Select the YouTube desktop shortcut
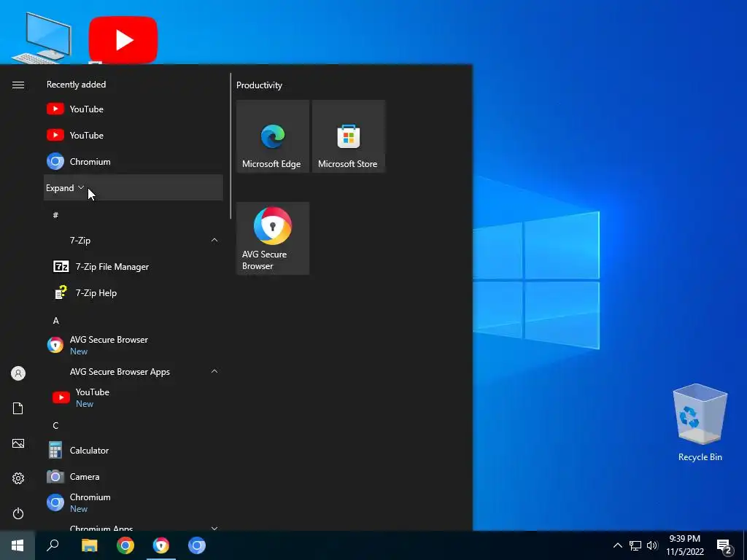 coord(123,40)
